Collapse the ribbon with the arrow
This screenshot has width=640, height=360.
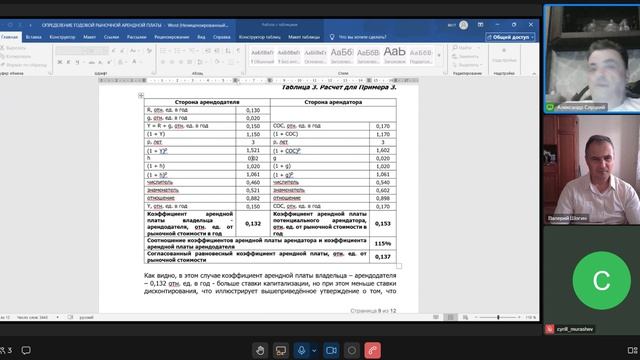tap(533, 74)
